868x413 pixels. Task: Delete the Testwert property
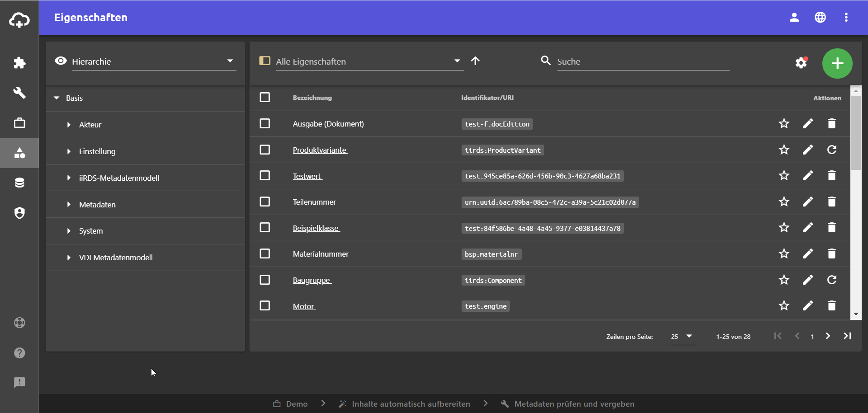tap(832, 175)
